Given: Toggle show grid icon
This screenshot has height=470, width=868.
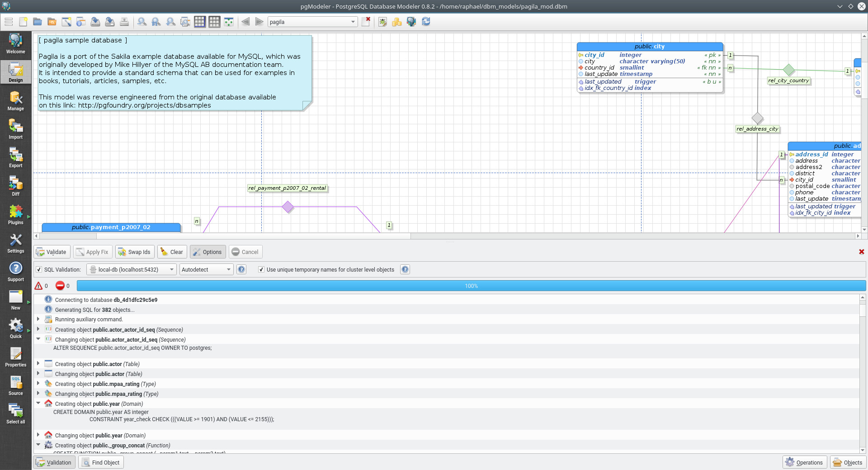Looking at the screenshot, I should (x=214, y=22).
